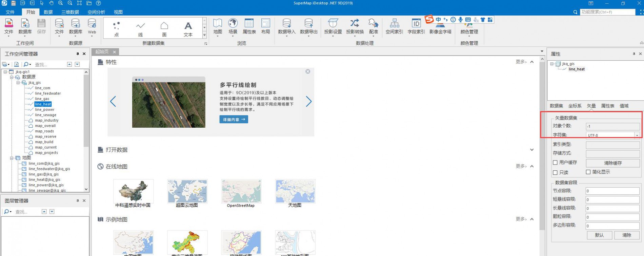This screenshot has height=256, width=644.
Task: Toggle the 简化显示 checkbox
Action: point(588,172)
